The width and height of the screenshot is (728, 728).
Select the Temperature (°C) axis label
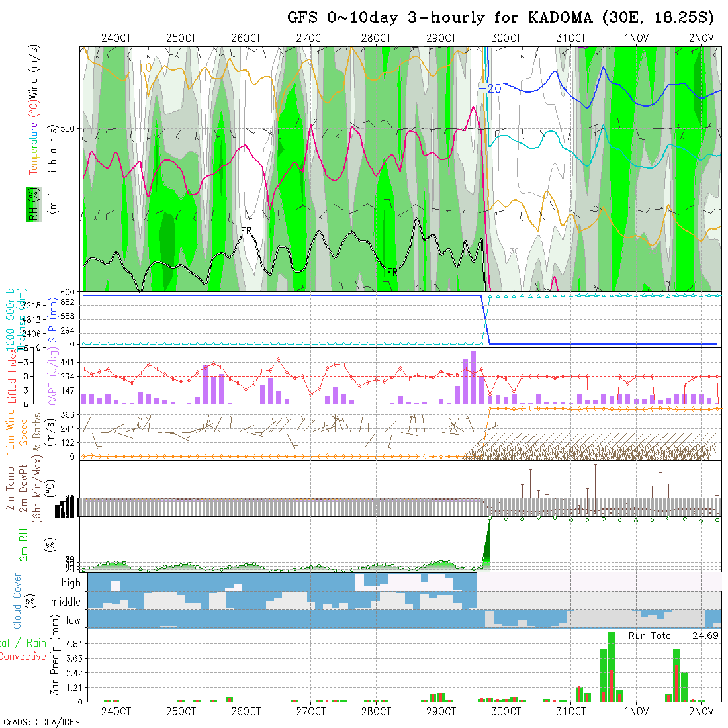point(34,138)
